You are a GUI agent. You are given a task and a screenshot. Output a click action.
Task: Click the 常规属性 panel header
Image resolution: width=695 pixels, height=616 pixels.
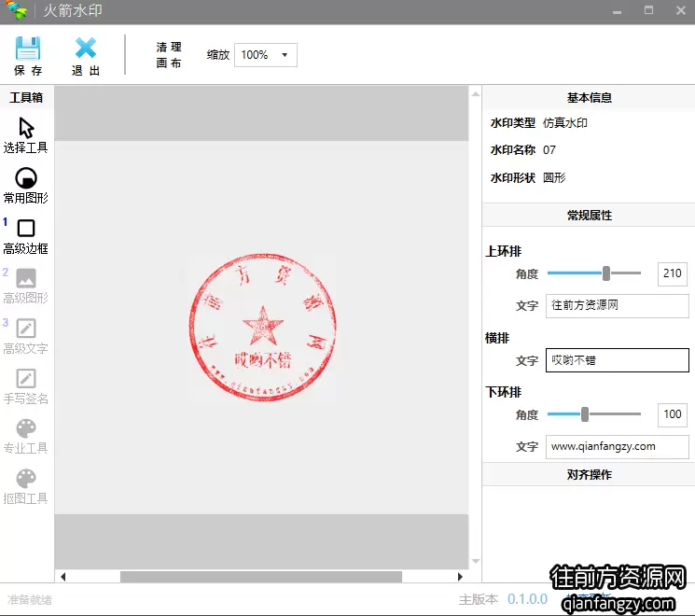click(x=589, y=216)
